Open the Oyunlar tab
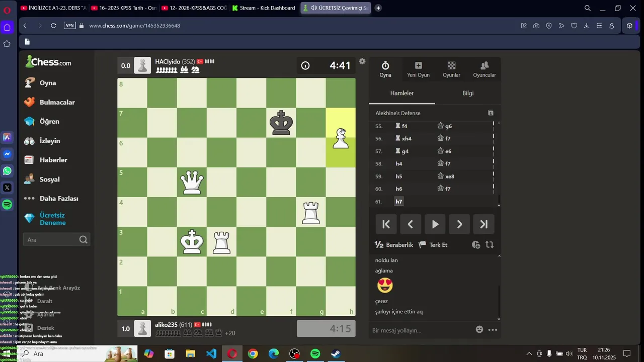This screenshot has height=362, width=644. pos(451,69)
